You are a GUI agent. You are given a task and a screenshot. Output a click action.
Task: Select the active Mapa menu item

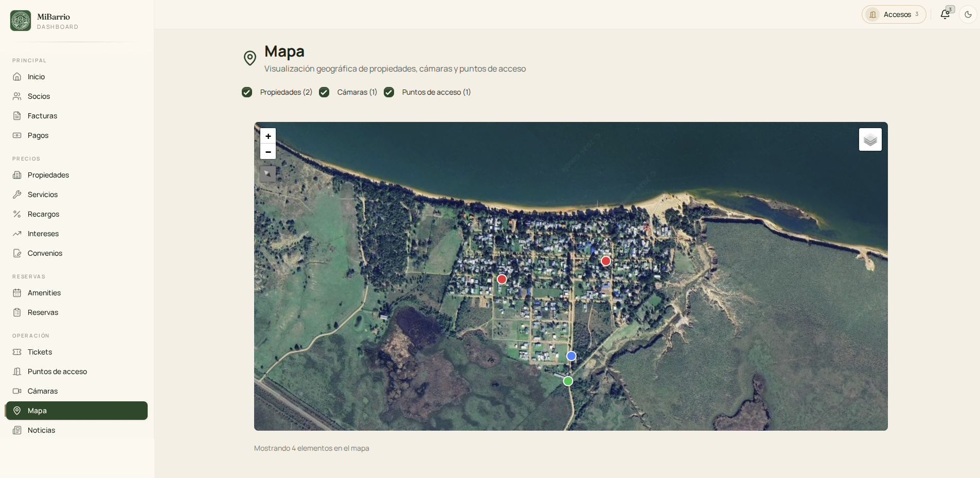pyautogui.click(x=76, y=411)
